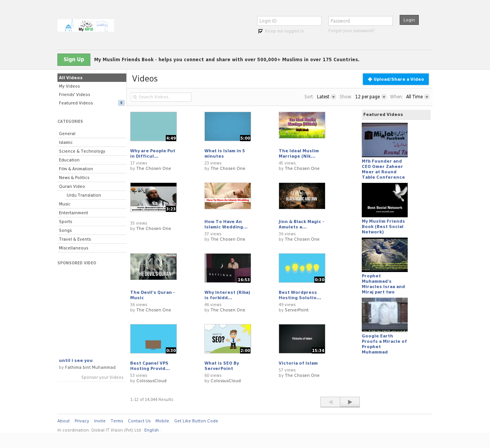The width and height of the screenshot is (490, 448).
Task: Open the Terms footer link
Action: click(117, 421)
